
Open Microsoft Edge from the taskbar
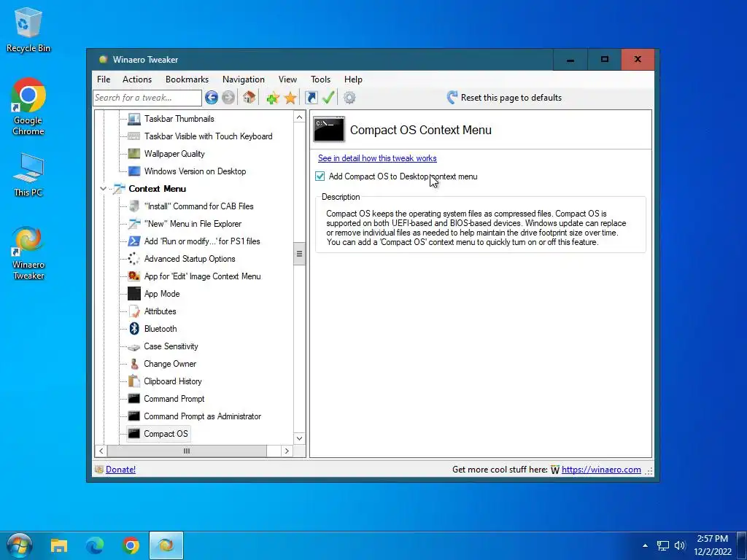[95, 545]
